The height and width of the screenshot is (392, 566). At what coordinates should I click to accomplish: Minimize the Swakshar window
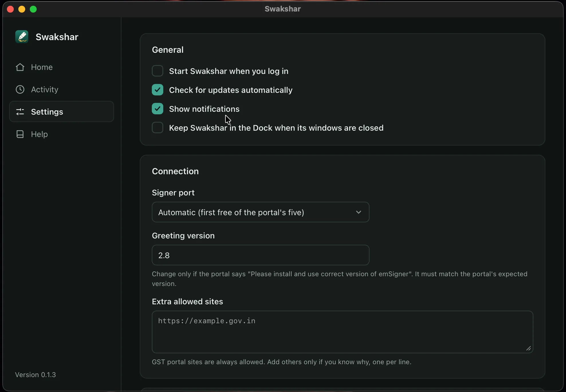[x=22, y=9]
